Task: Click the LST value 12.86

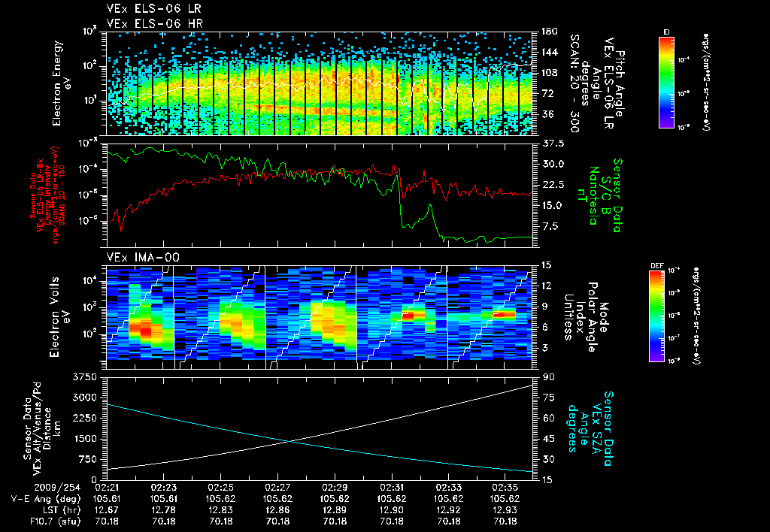Action: tap(278, 510)
